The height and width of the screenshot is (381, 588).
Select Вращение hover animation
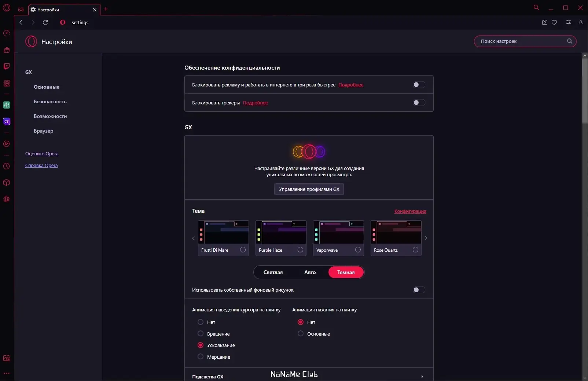pos(201,333)
